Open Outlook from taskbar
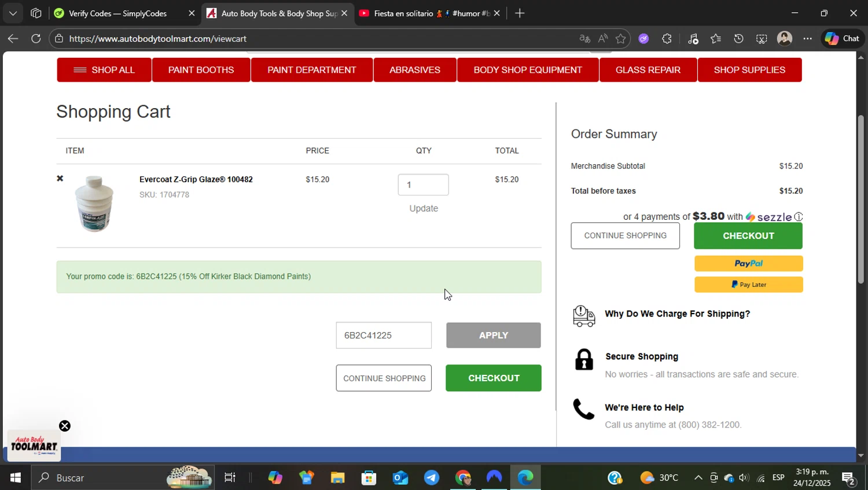The height and width of the screenshot is (490, 868). click(400, 478)
